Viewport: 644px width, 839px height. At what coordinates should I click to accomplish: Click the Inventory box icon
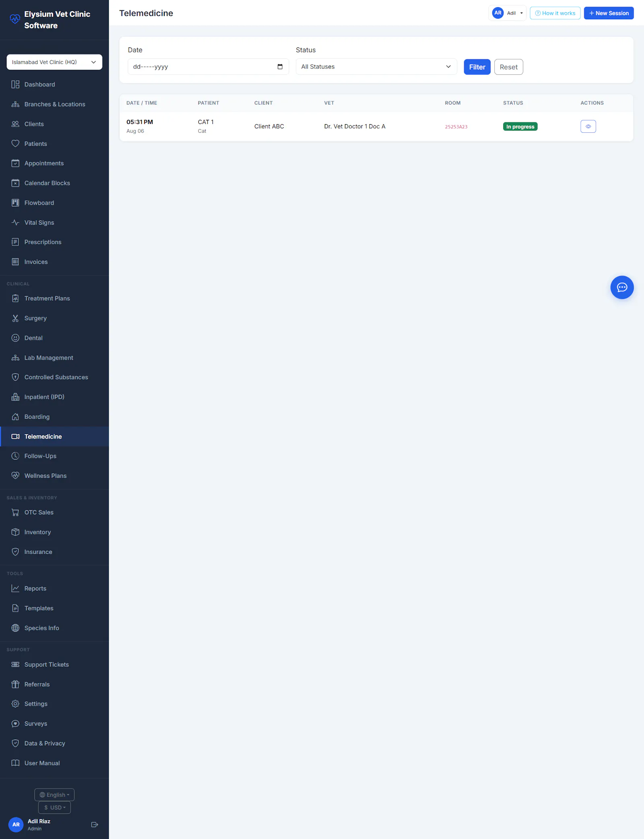pos(15,532)
